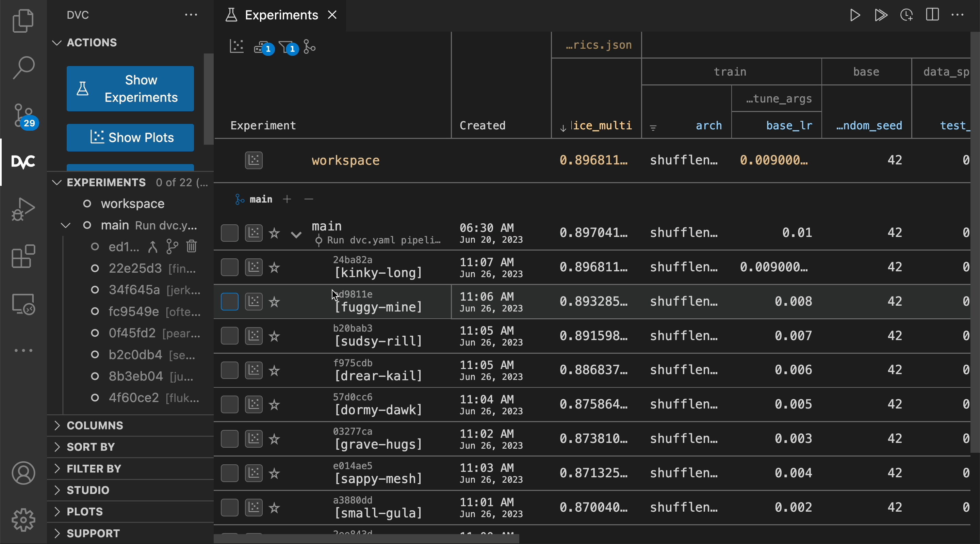This screenshot has height=544, width=980.
Task: Star the fuggy-mine experiment row
Action: pyautogui.click(x=275, y=302)
